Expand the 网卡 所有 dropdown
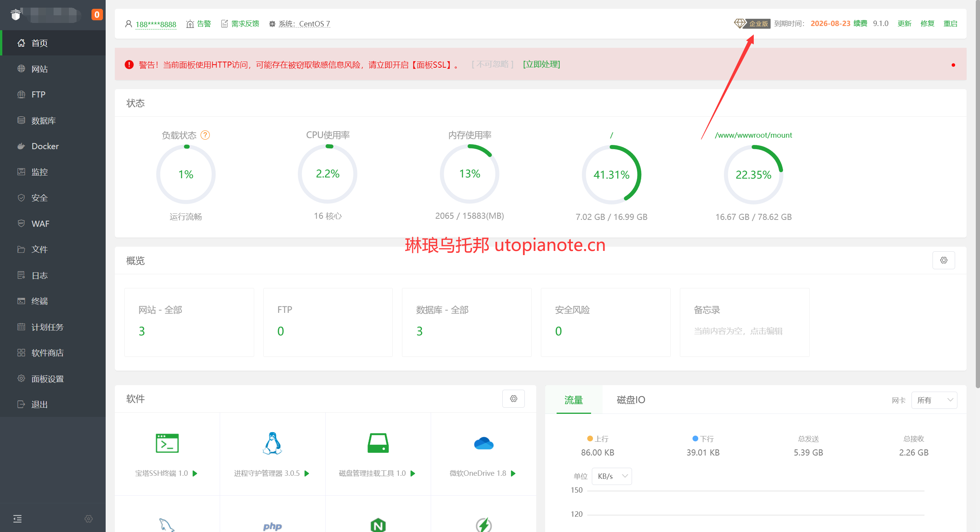 tap(934, 400)
